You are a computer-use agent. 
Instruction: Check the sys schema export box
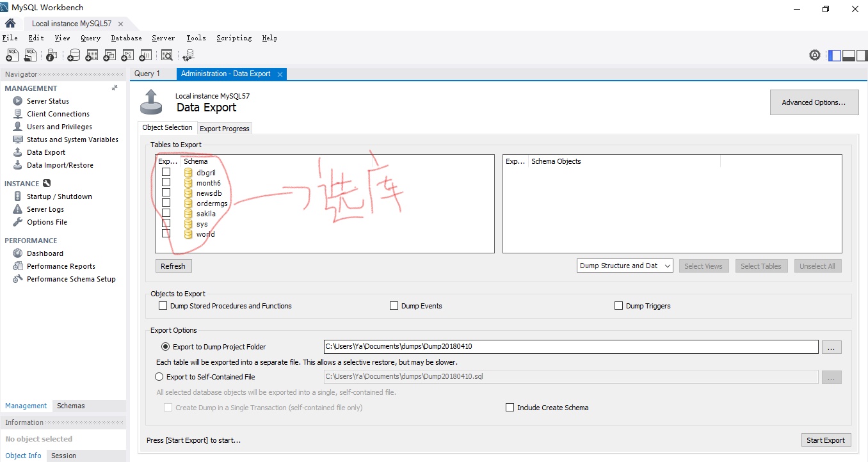coord(166,223)
